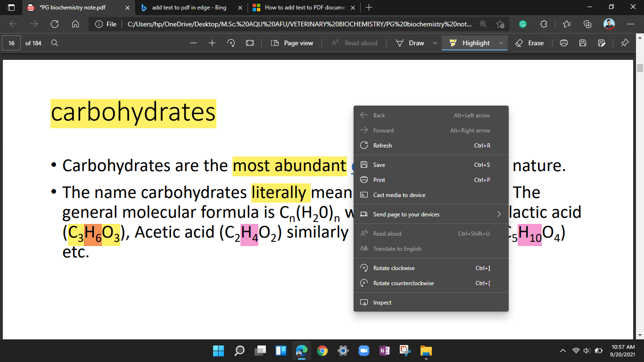Click the rotate icon in PDF toolbar
The width and height of the screenshot is (644, 362).
point(231,43)
